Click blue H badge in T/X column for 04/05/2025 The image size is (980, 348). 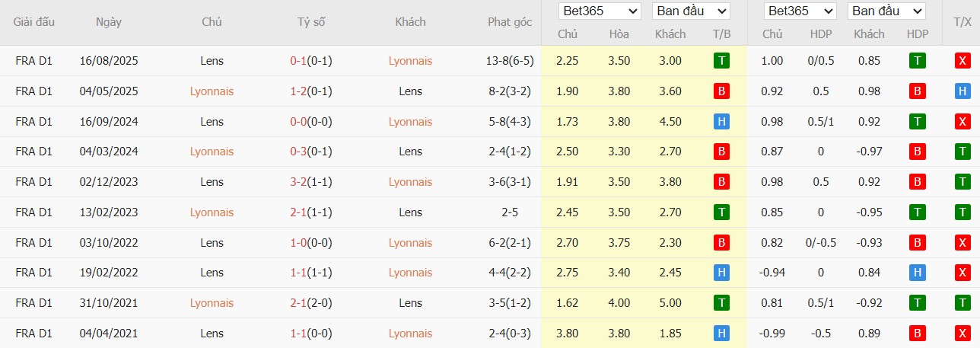963,91
